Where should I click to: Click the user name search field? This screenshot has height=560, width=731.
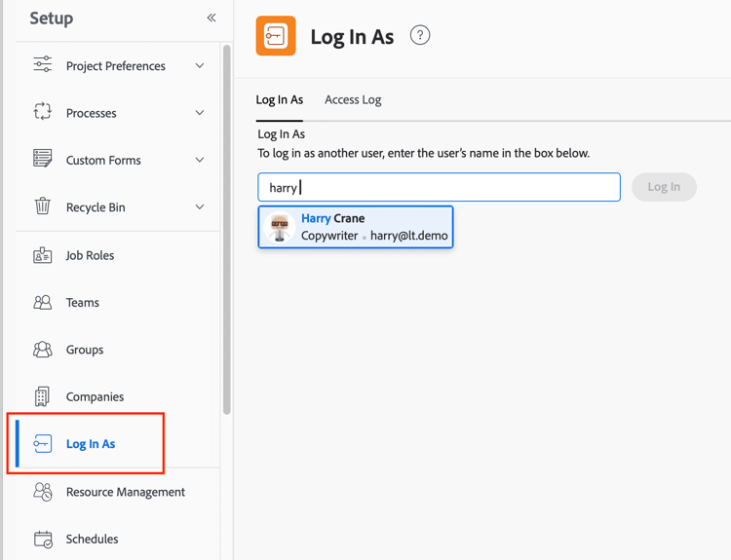439,187
